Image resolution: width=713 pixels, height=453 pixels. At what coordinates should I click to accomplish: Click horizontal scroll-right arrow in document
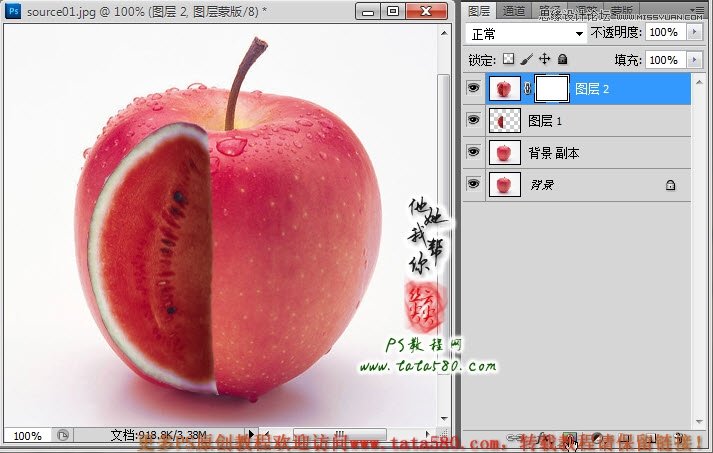pyautogui.click(x=427, y=434)
